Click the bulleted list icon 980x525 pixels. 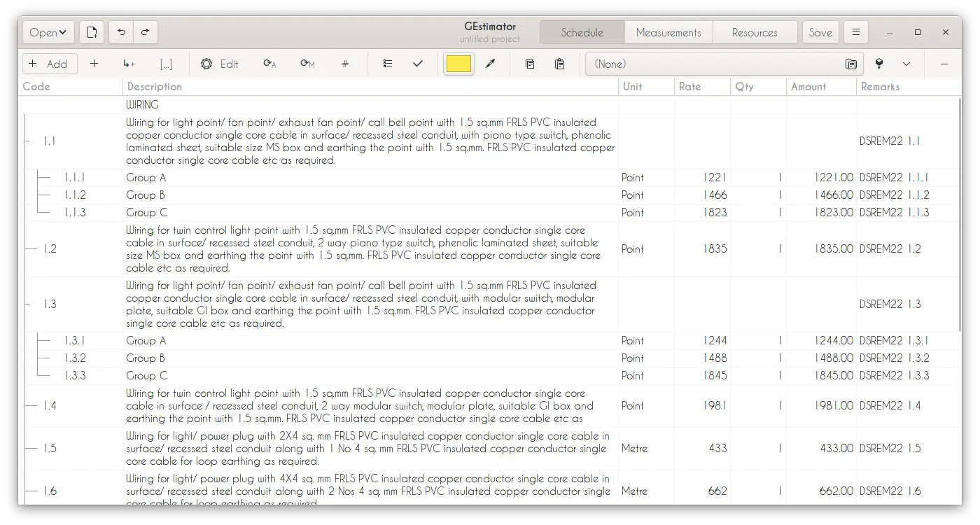click(388, 64)
